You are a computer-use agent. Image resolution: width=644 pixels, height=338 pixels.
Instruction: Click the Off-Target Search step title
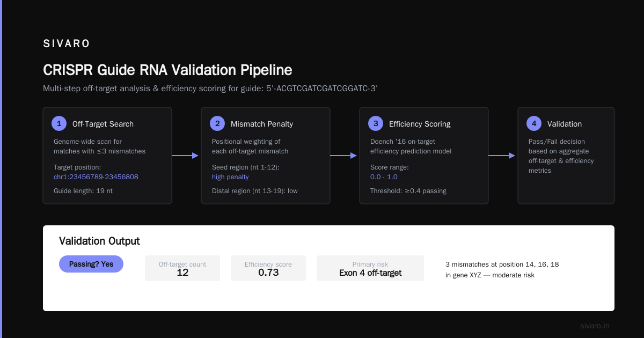point(103,124)
